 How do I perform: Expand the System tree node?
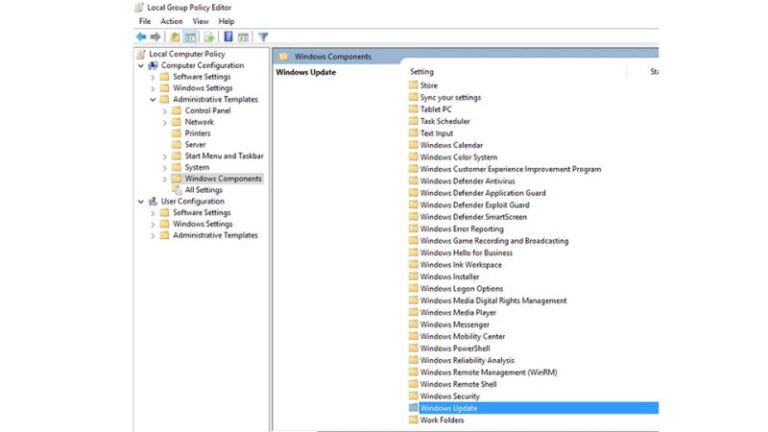point(165,168)
